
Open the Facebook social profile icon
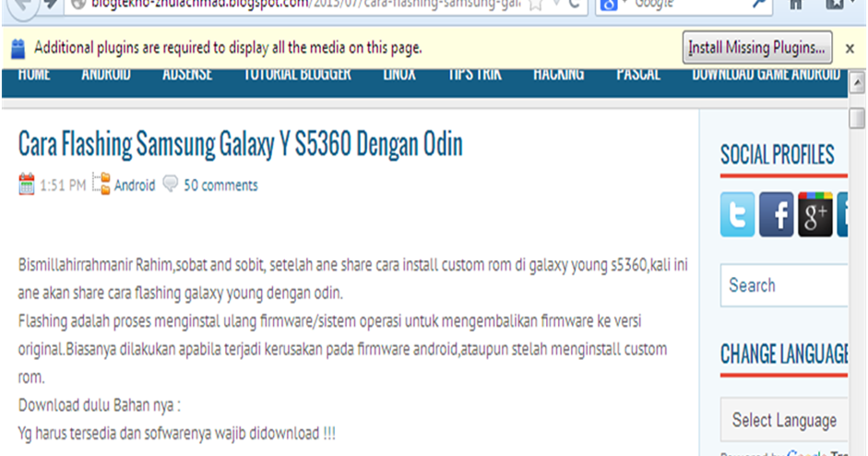tap(776, 214)
